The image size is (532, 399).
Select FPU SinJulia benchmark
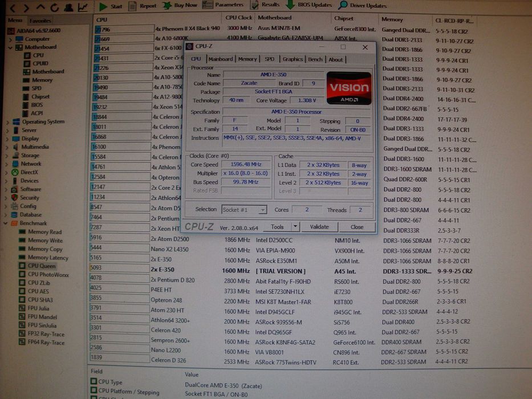tap(37, 325)
